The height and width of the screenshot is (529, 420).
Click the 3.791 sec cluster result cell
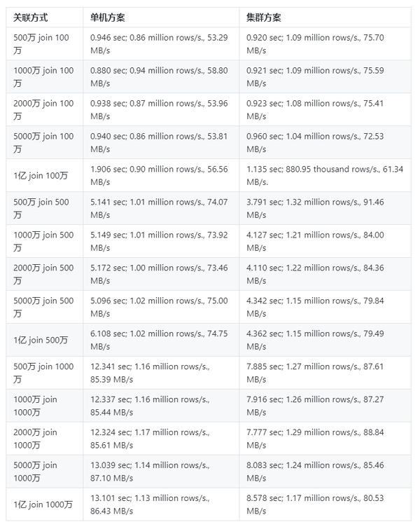pyautogui.click(x=315, y=208)
